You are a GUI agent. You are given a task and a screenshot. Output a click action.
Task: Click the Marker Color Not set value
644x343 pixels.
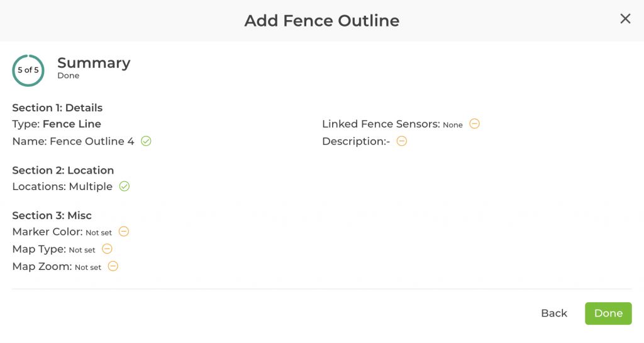(x=99, y=233)
